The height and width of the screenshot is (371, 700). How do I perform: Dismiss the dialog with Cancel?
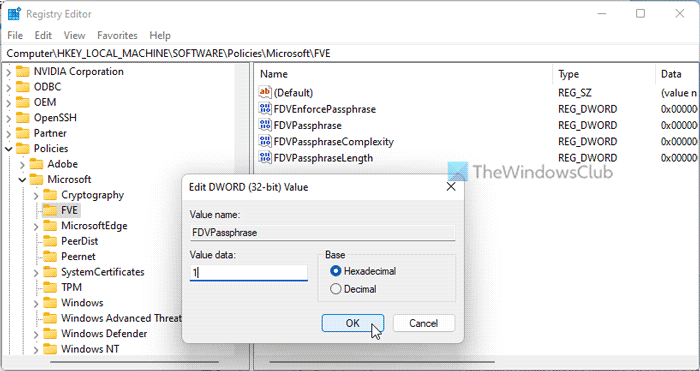424,323
